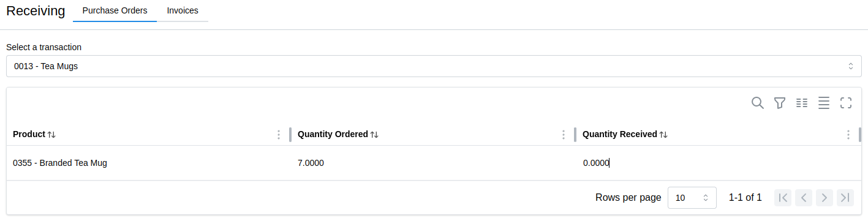This screenshot has width=868, height=221.
Task: Toggle the row density icon
Action: (x=824, y=103)
